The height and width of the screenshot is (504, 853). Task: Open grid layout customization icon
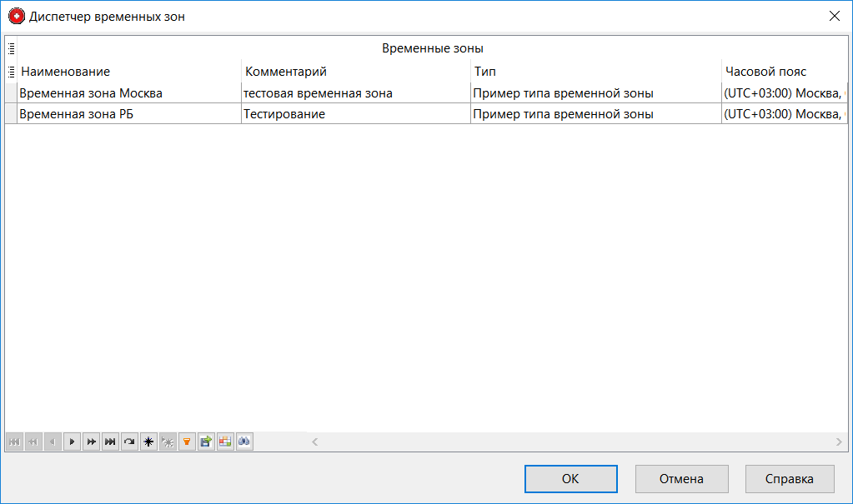click(225, 442)
